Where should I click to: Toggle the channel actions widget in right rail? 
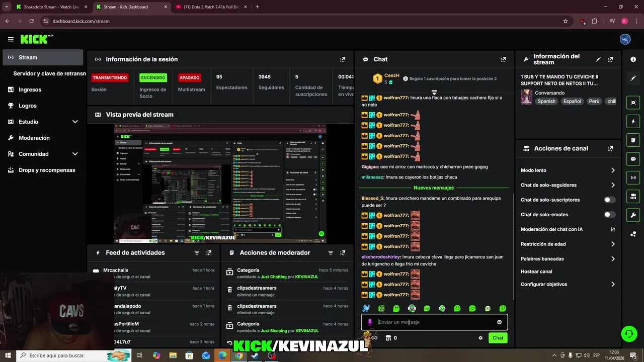[633, 196]
